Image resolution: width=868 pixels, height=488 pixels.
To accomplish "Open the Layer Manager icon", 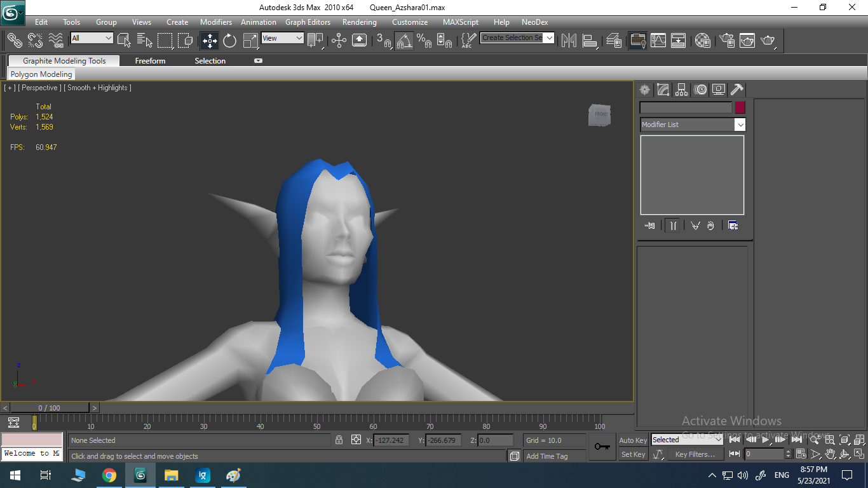I will (x=614, y=40).
